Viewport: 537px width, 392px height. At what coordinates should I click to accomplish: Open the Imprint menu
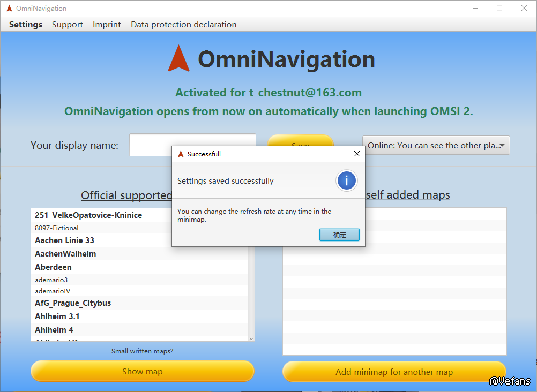click(107, 24)
